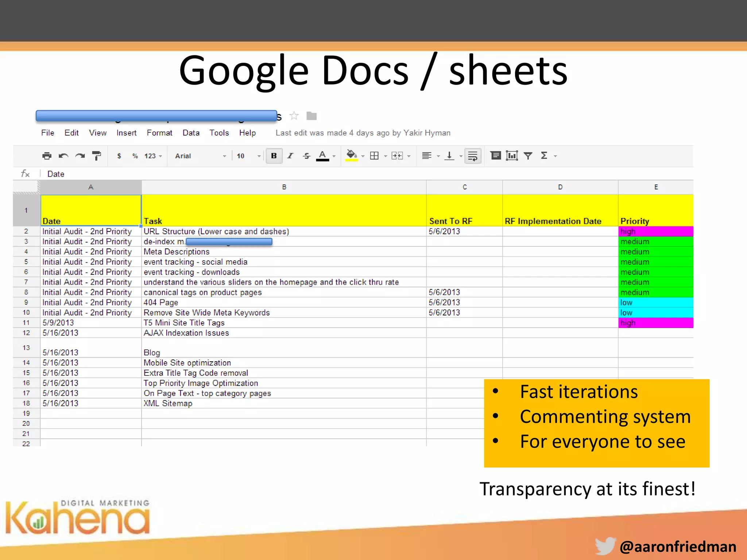This screenshot has width=747, height=560.
Task: Format as currency with dollar icon
Action: (119, 156)
